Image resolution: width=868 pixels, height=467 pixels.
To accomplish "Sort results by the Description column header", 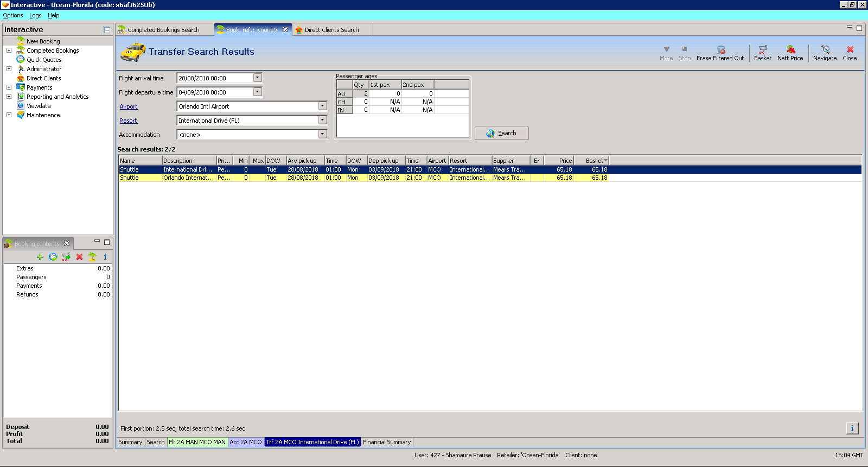I will coord(189,161).
